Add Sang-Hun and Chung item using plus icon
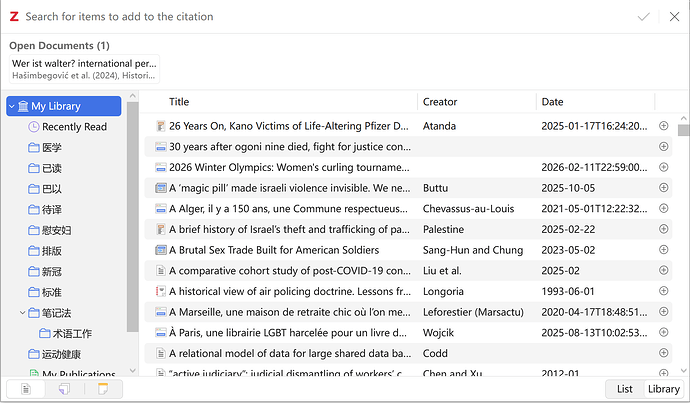690x403 pixels. click(x=664, y=250)
